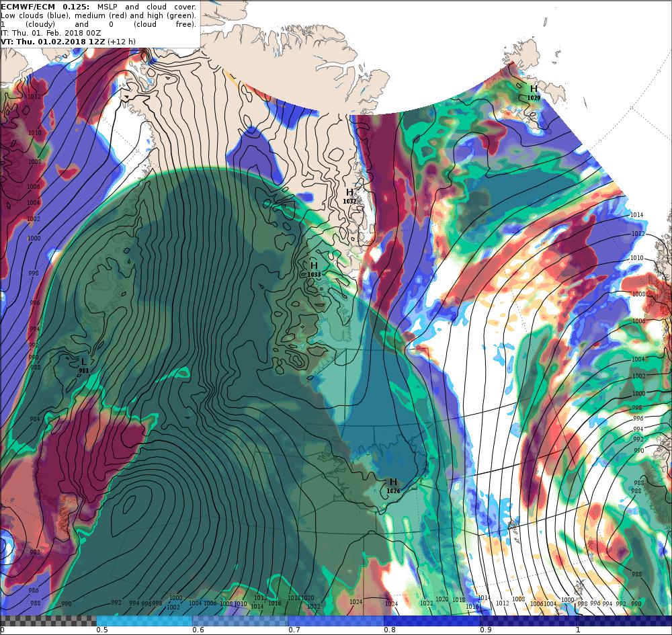
Task: Click the 0.7–0.8 color scale segment
Action: [337, 621]
